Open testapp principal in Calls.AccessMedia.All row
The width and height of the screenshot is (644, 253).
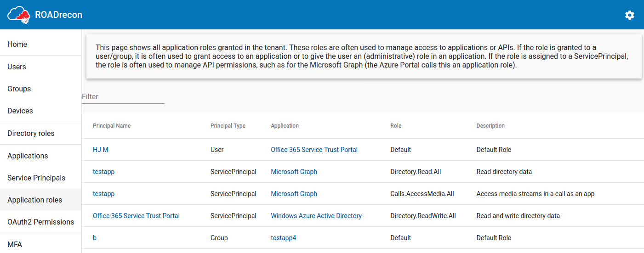point(103,194)
